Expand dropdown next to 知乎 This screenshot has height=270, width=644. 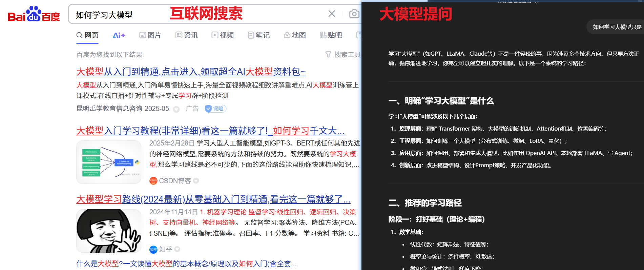pyautogui.click(x=177, y=249)
